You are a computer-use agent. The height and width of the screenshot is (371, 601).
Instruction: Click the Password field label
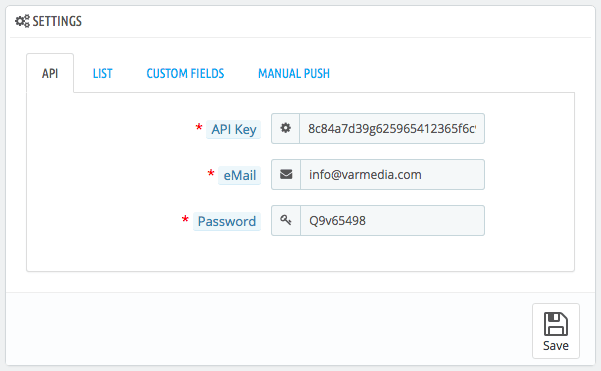click(x=227, y=221)
